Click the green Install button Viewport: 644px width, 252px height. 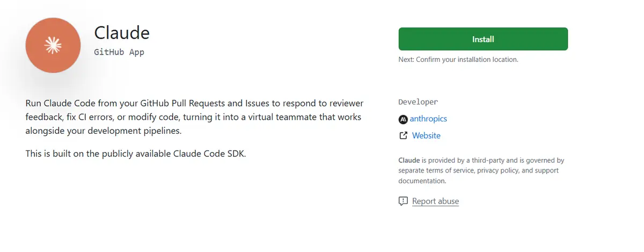483,39
